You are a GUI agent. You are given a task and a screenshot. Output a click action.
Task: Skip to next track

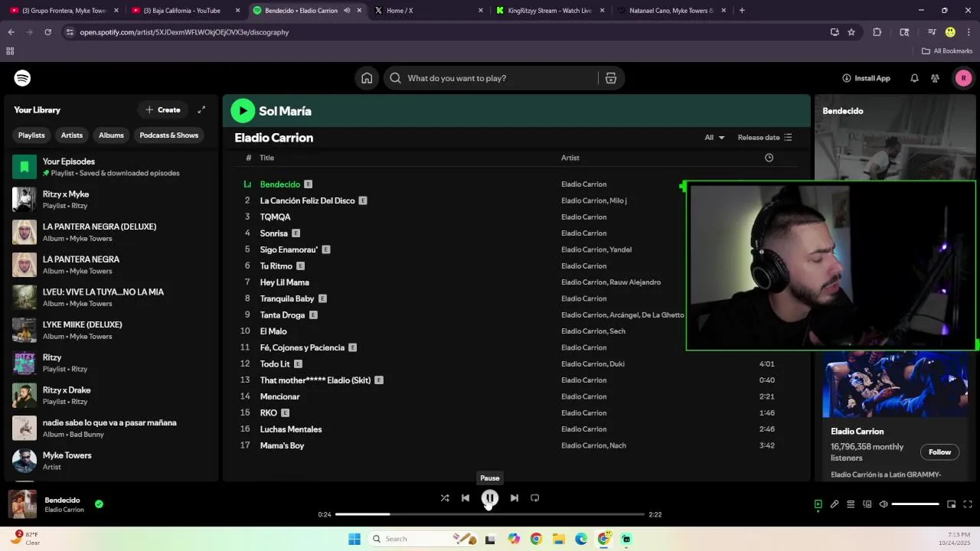point(514,498)
